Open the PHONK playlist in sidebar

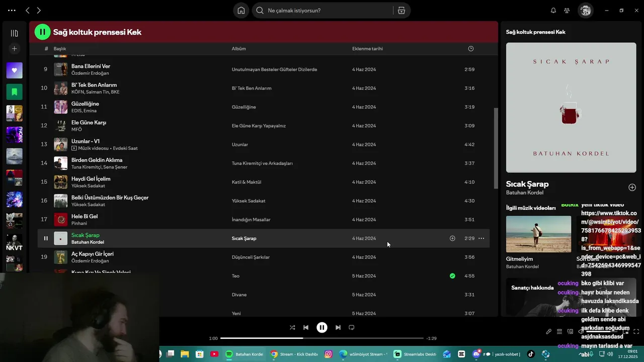pyautogui.click(x=14, y=135)
